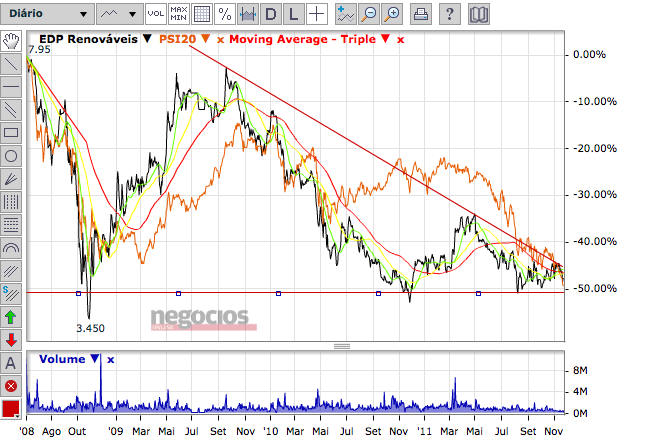Print the chart with printer icon
This screenshot has width=652, height=444.
point(421,14)
